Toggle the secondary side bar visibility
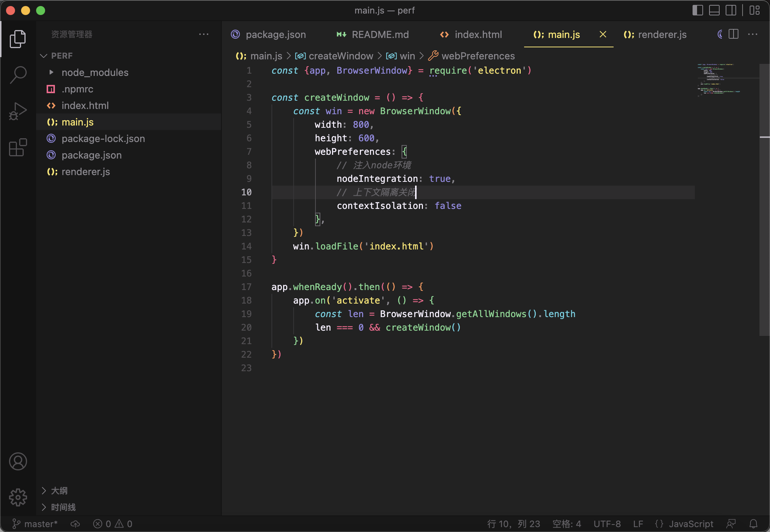This screenshot has height=532, width=770. [x=731, y=10]
